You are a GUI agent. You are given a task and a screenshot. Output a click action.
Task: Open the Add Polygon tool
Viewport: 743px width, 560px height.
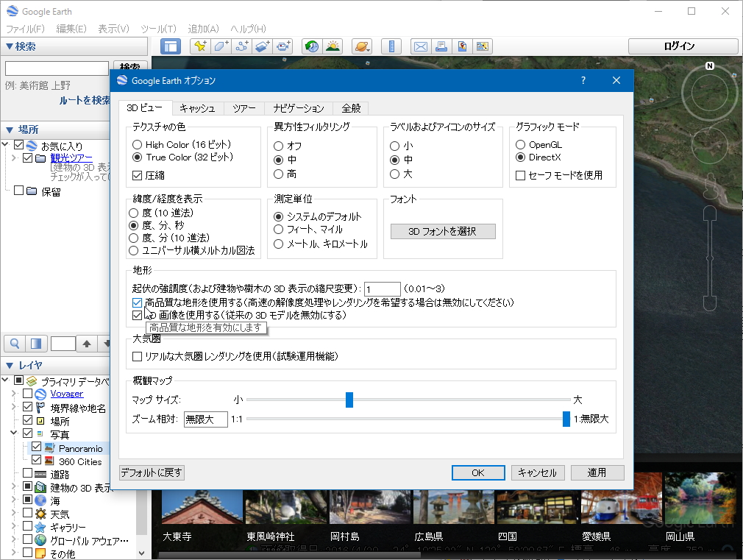coord(221,46)
